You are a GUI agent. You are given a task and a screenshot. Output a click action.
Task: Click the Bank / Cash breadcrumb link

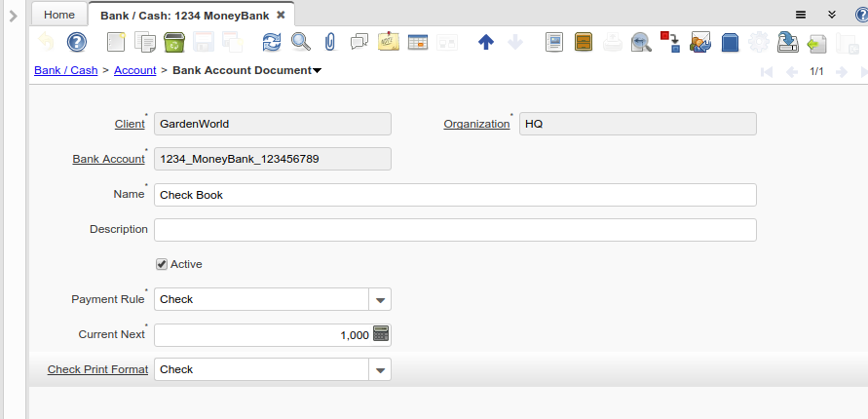coord(65,70)
